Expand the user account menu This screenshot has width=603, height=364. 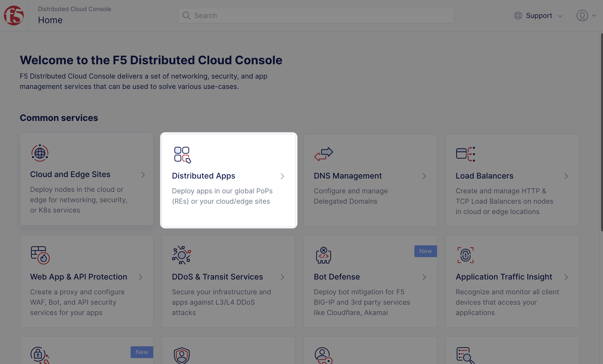point(586,16)
